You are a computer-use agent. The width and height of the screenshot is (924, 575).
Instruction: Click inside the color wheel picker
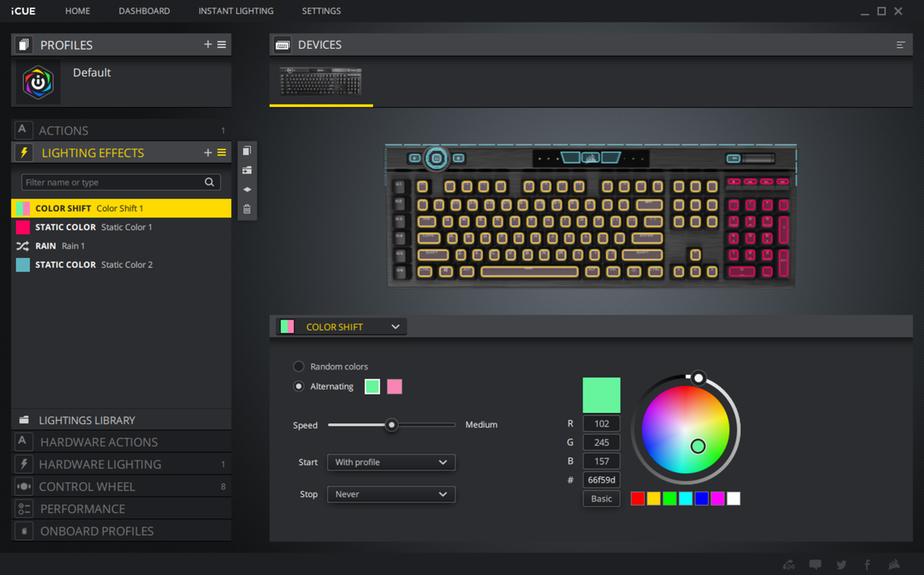coord(685,430)
